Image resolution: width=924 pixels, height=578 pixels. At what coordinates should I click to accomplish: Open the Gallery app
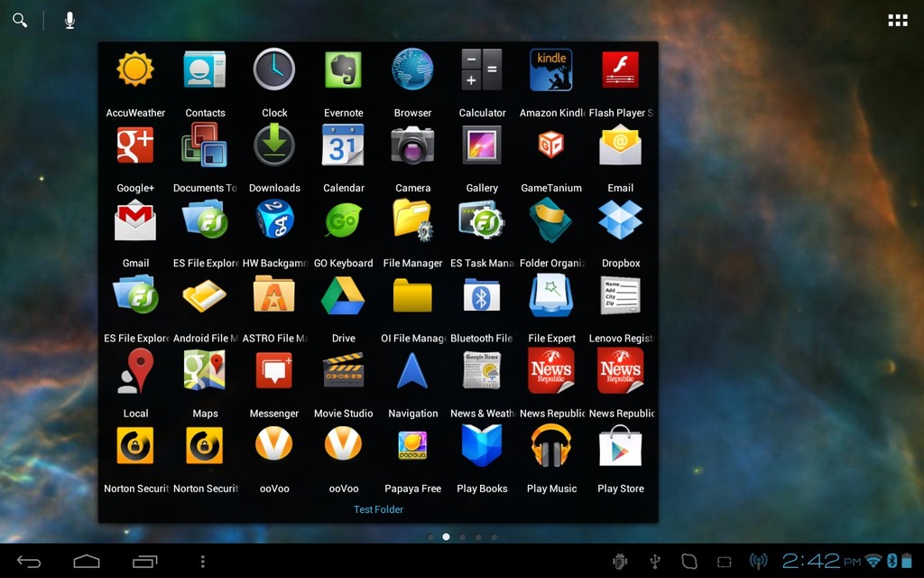482,145
